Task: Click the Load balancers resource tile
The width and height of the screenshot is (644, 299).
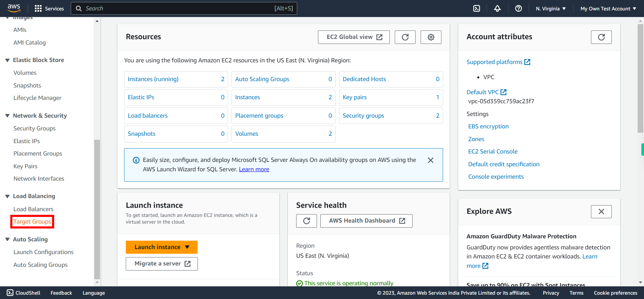Action: click(176, 116)
